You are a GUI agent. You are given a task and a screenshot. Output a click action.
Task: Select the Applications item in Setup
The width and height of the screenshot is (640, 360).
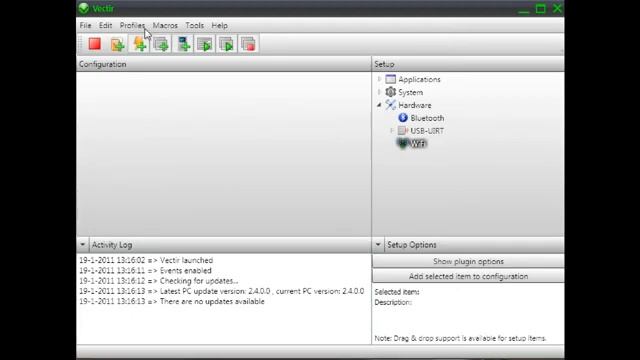coord(419,79)
